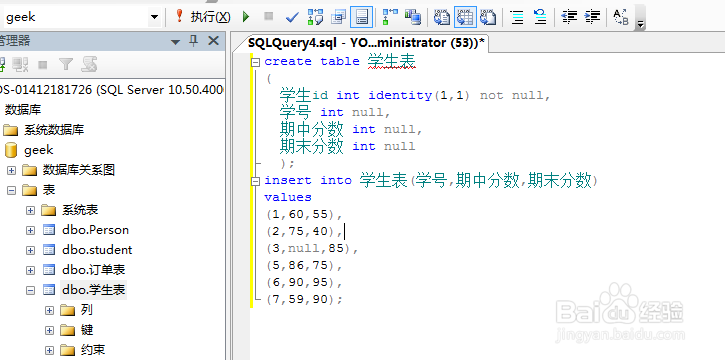The height and width of the screenshot is (360, 725).
Task: Increase indent of selected lines
Action: pos(592,17)
